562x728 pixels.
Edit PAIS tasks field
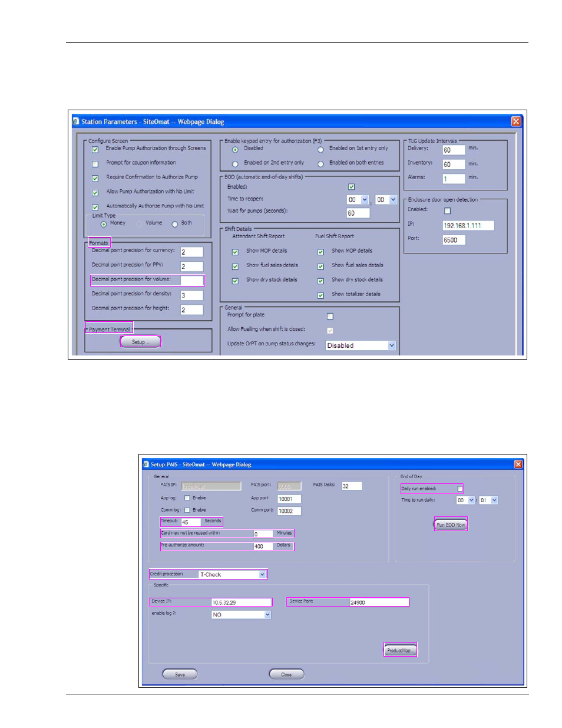[352, 486]
